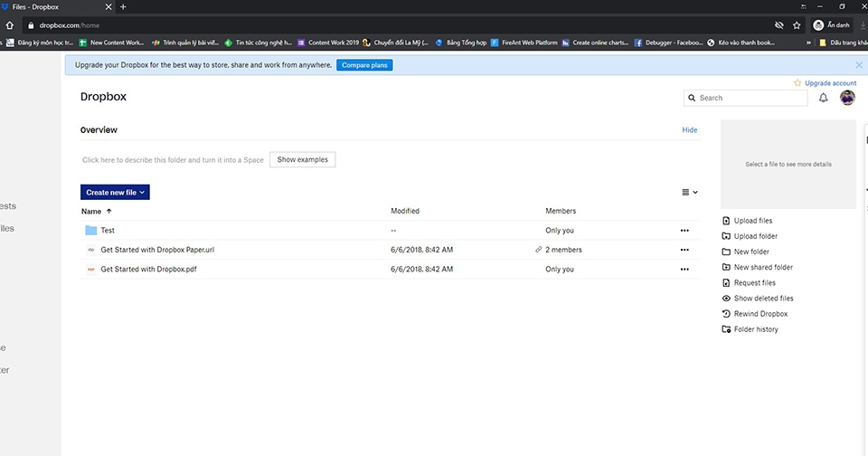Click into the Search field
Screen dimensions: 868x456
coord(745,98)
